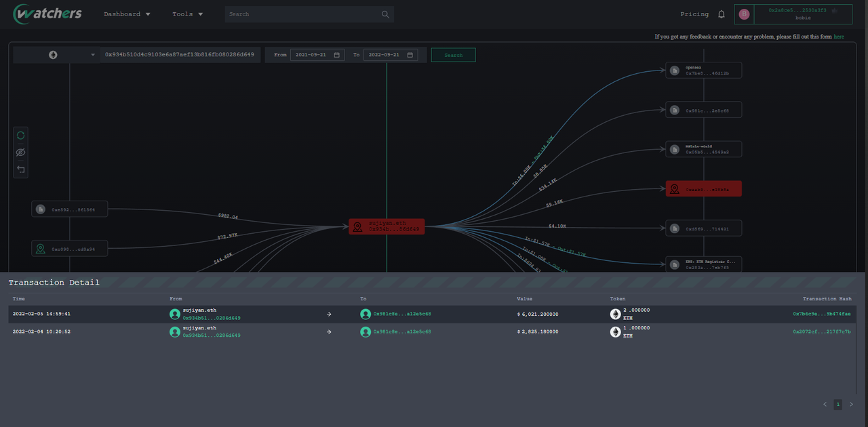Open calendar icon in To date field
The height and width of the screenshot is (427, 868).
(410, 55)
